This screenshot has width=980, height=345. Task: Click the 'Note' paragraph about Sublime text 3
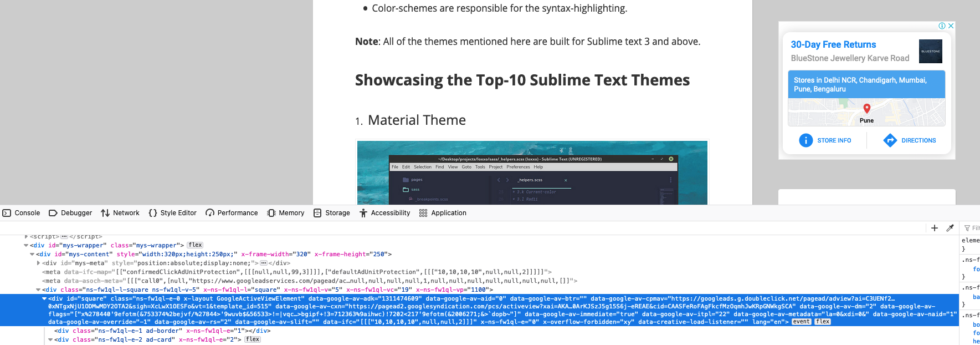[x=527, y=42]
